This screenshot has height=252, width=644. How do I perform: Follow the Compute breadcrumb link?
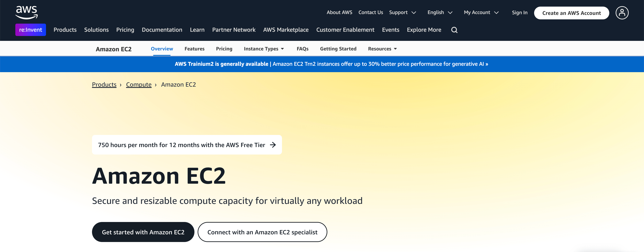139,85
